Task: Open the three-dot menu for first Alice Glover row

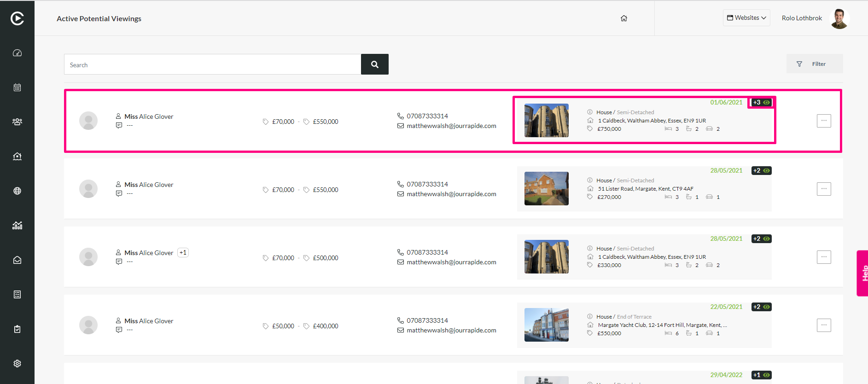Action: pyautogui.click(x=824, y=121)
